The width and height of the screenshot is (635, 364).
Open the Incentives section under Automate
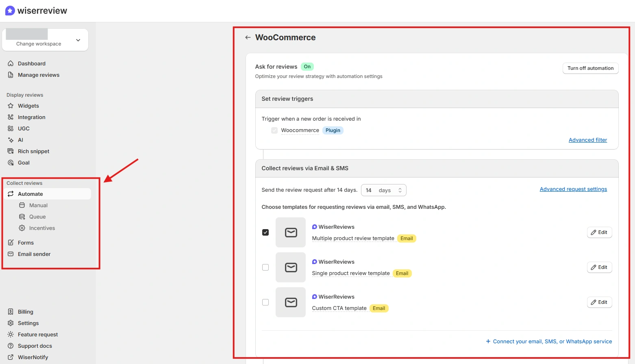pyautogui.click(x=42, y=228)
